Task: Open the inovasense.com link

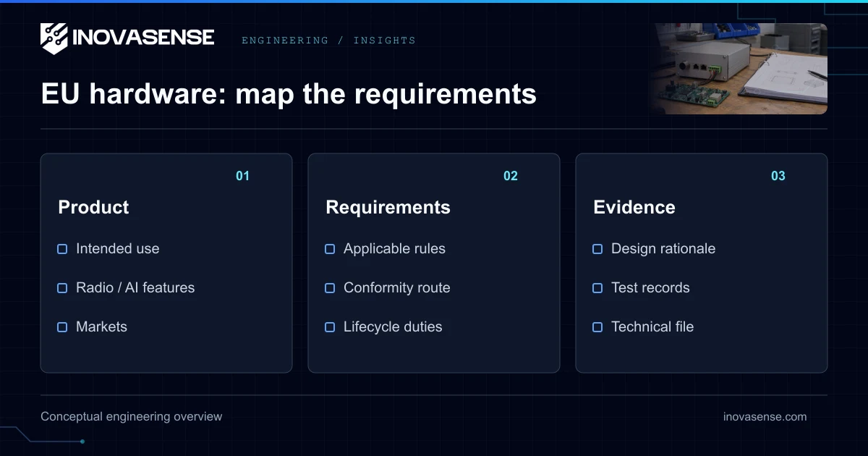Action: [x=765, y=417]
